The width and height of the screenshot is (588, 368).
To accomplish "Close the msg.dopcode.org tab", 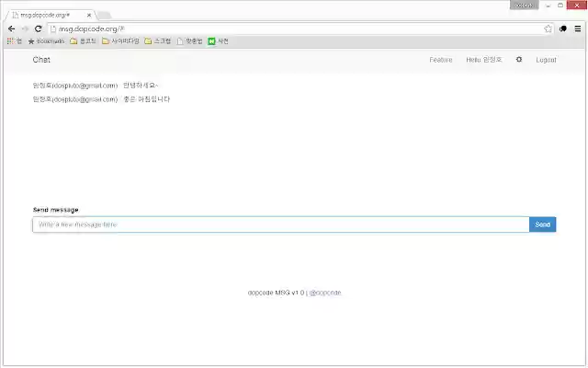I will pos(89,15).
